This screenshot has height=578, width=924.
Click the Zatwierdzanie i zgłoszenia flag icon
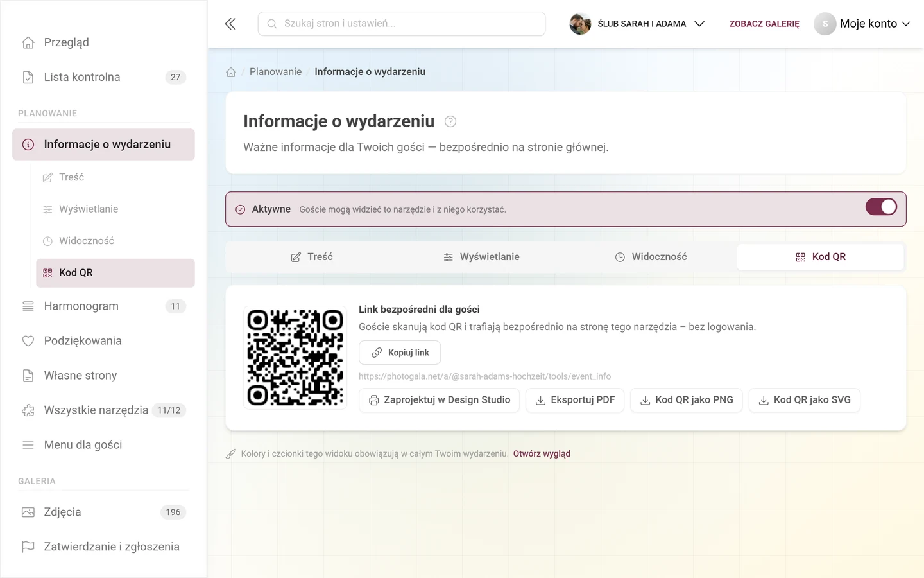coord(28,547)
